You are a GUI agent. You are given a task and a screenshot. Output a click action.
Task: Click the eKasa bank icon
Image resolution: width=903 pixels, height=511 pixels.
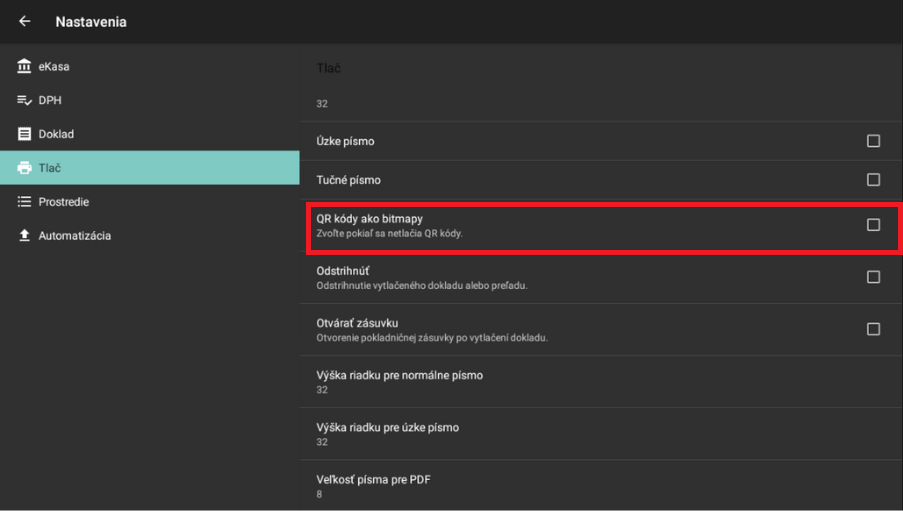[25, 67]
